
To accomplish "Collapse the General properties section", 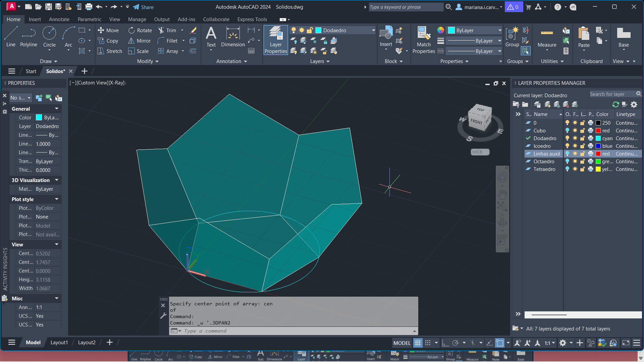I will 57,109.
